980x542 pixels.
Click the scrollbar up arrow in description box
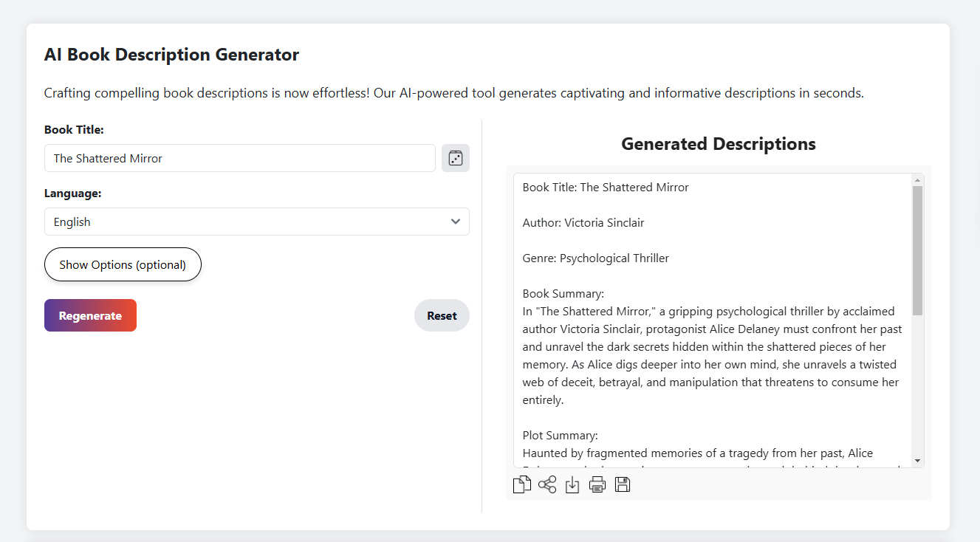[x=918, y=180]
